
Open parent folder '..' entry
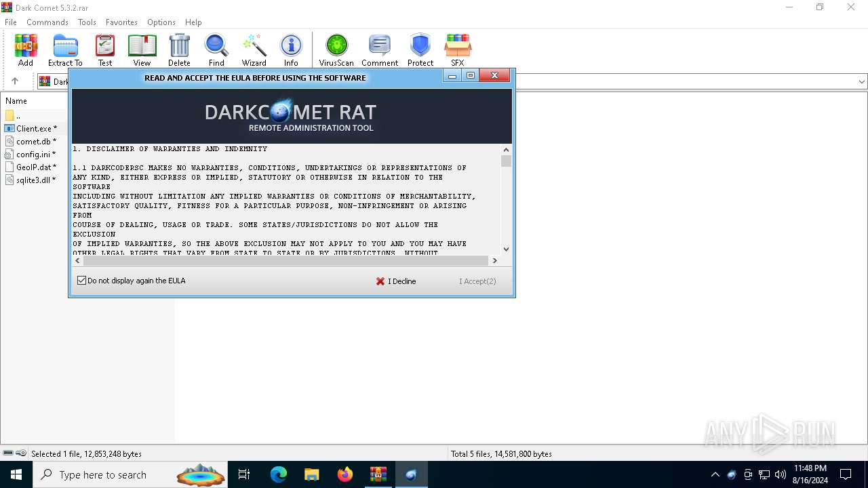(14, 115)
